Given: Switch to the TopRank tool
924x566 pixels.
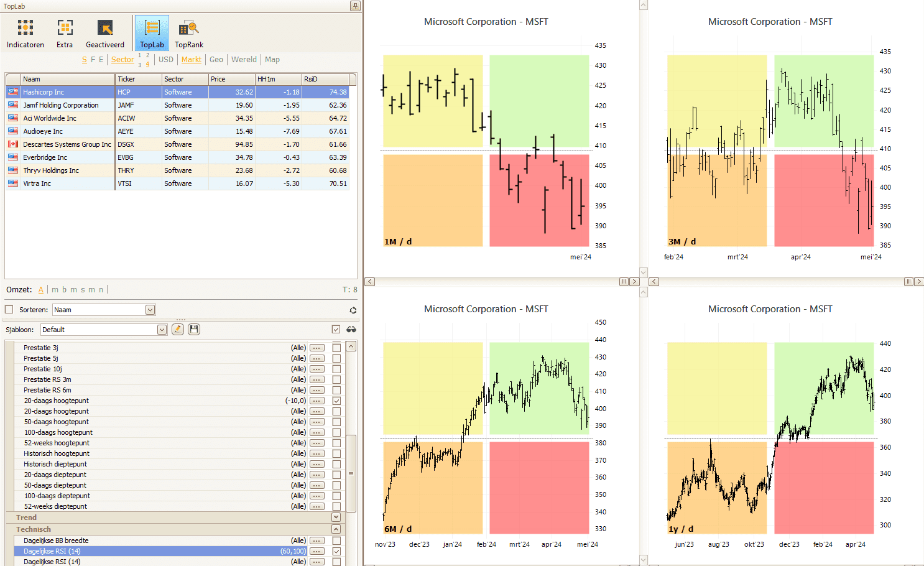Looking at the screenshot, I should [x=189, y=34].
